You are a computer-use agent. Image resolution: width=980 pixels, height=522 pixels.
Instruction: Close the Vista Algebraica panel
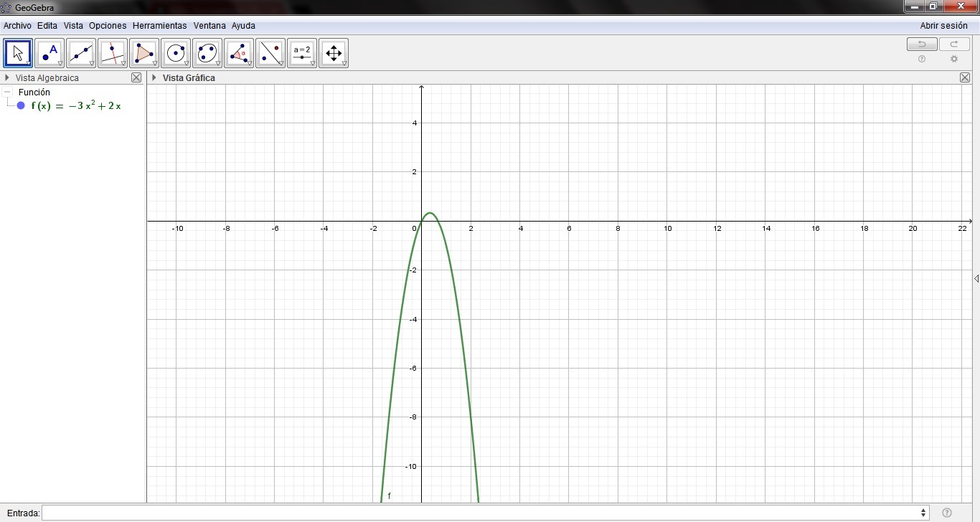coord(136,77)
